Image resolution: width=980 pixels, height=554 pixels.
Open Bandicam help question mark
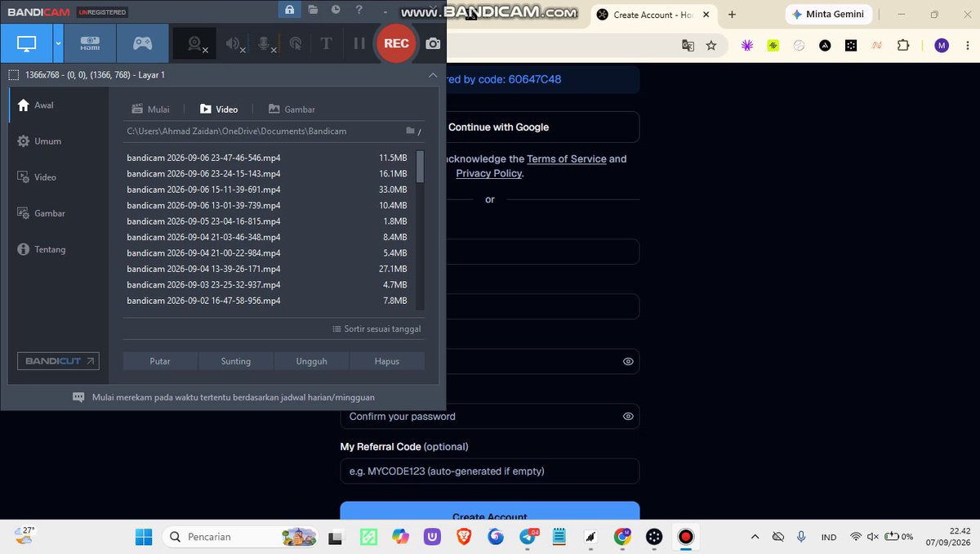point(359,10)
